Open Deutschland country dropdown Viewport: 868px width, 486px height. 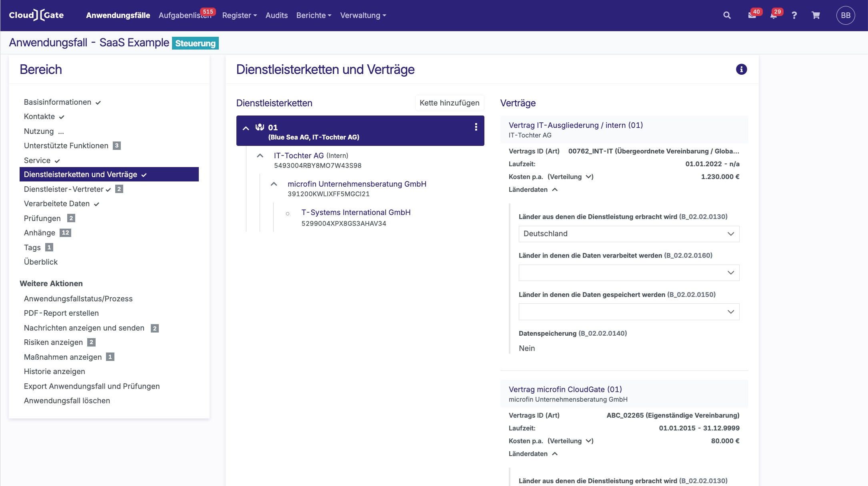click(x=628, y=234)
